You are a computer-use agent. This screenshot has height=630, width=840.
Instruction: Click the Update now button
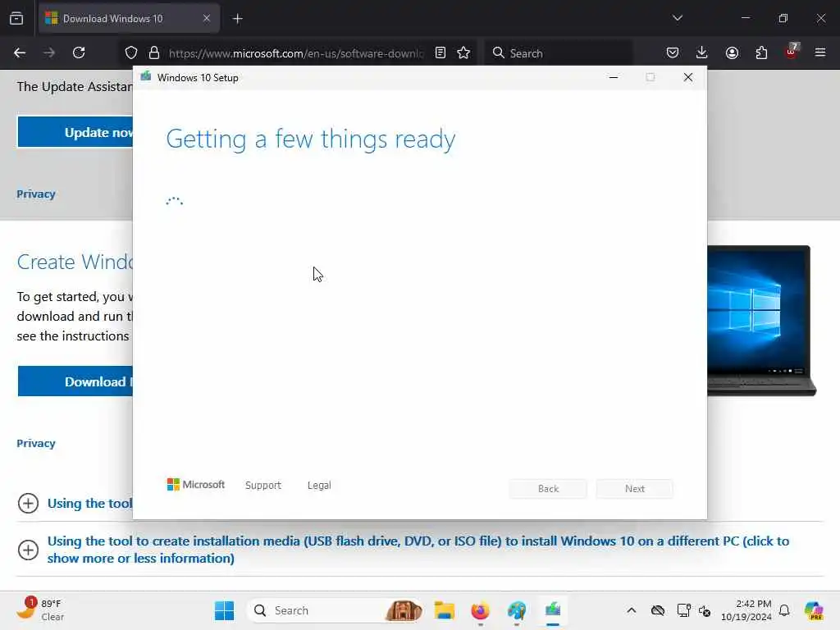[x=75, y=132]
